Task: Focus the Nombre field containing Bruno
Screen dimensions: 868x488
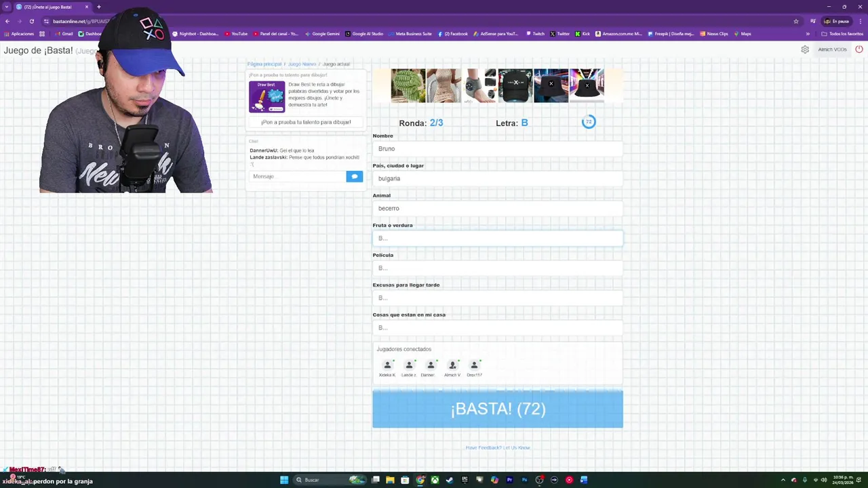Action: [x=498, y=148]
